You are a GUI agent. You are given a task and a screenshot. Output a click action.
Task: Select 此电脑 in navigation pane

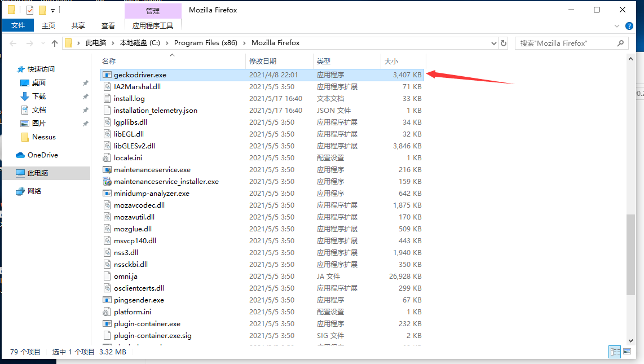pyautogui.click(x=38, y=173)
